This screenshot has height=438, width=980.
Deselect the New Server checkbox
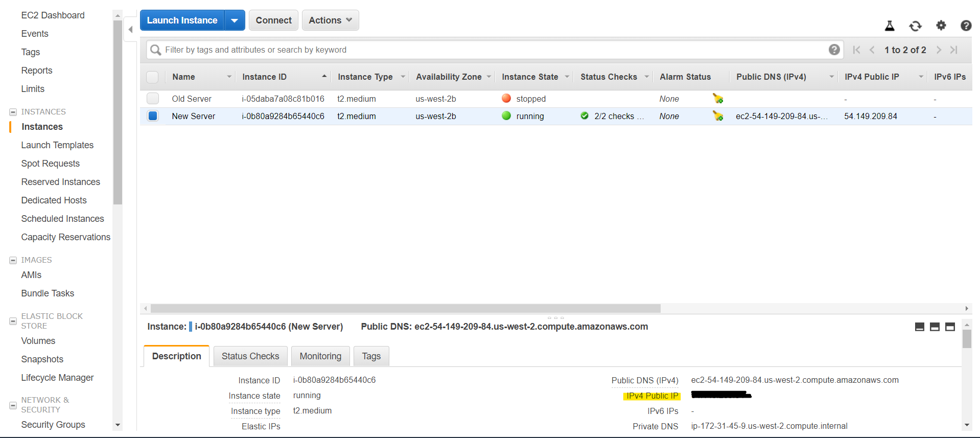click(153, 116)
